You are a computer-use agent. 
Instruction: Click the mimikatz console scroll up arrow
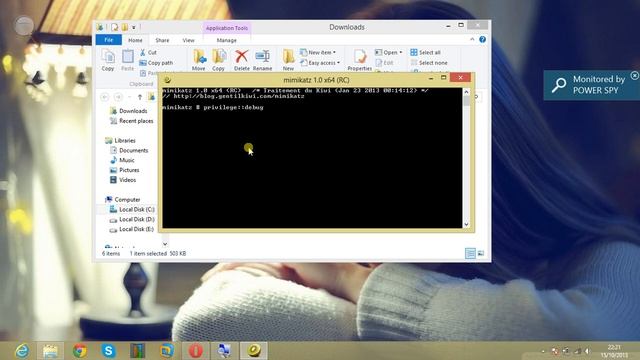pyautogui.click(x=466, y=92)
